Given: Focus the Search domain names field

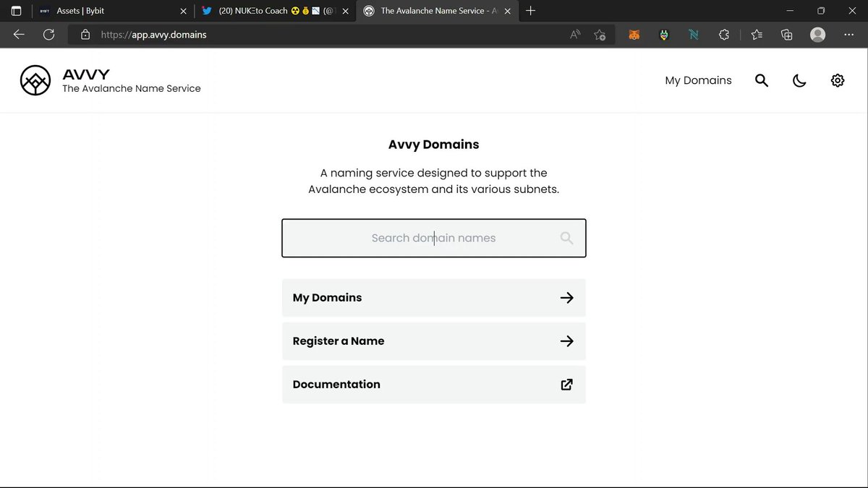Looking at the screenshot, I should point(434,238).
